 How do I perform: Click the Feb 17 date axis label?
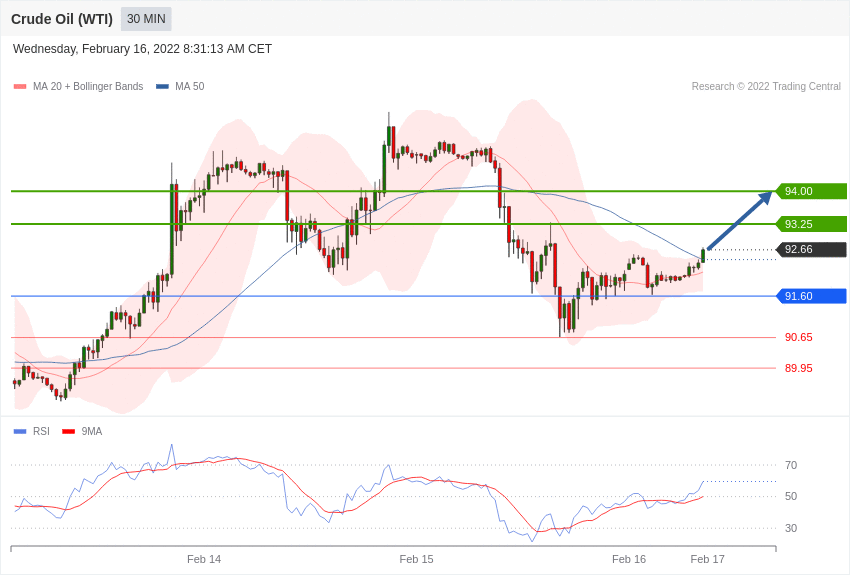(707, 559)
